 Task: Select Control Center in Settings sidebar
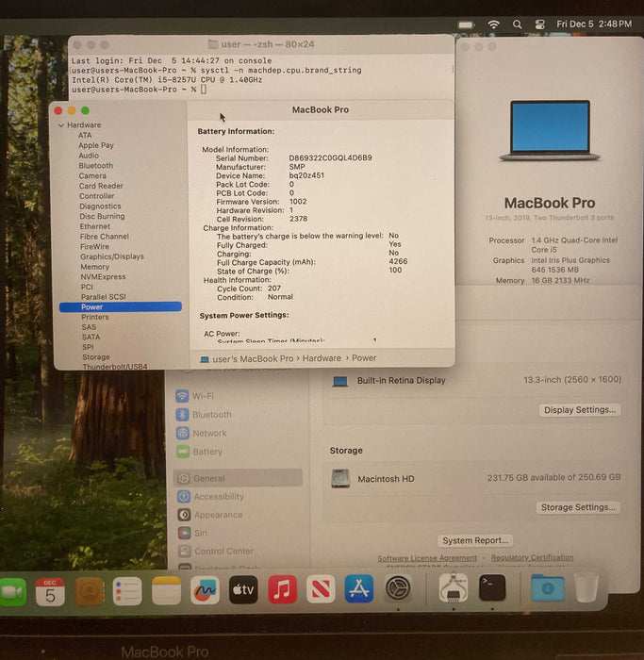(x=223, y=551)
